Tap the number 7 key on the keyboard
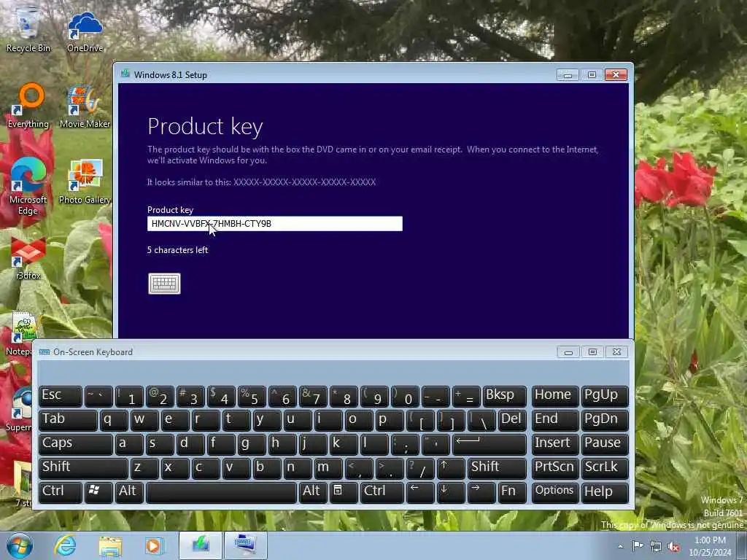Image resolution: width=747 pixels, height=560 pixels. pyautogui.click(x=313, y=396)
